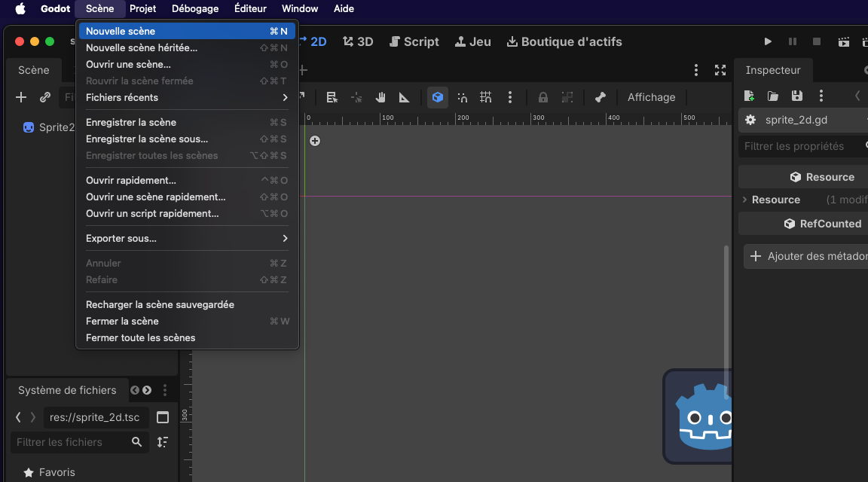Expand the Exporter sous... submenu
Screen dimensions: 868x482
point(187,239)
